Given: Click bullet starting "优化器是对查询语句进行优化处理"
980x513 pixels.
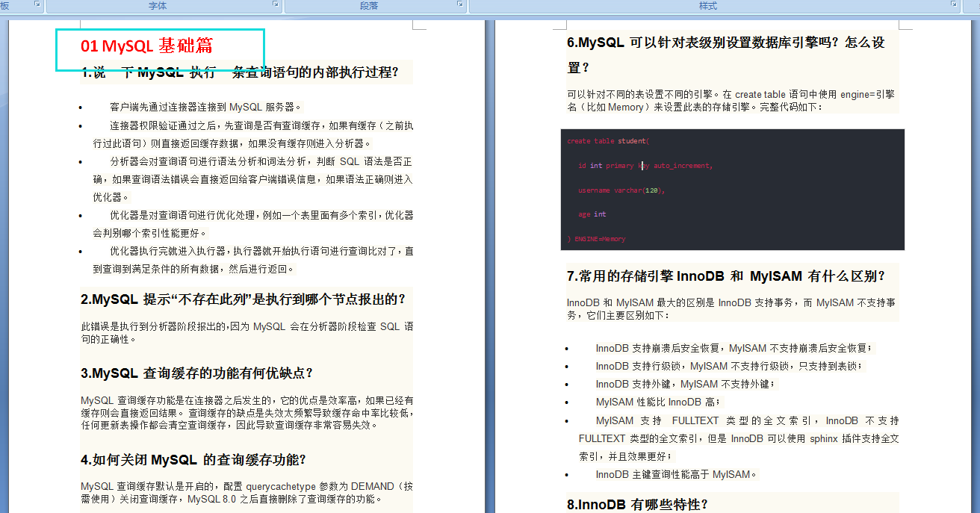Looking at the screenshot, I should coord(253,224).
